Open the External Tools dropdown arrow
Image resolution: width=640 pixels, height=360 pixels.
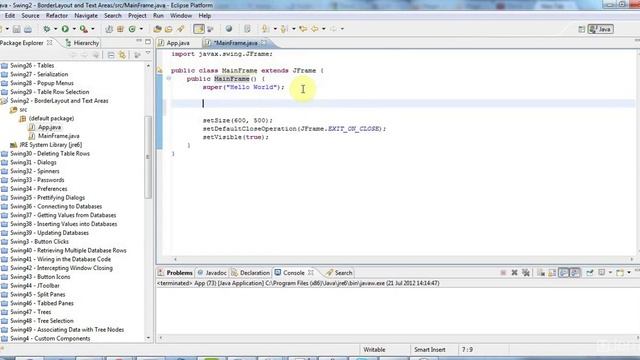click(x=93, y=29)
